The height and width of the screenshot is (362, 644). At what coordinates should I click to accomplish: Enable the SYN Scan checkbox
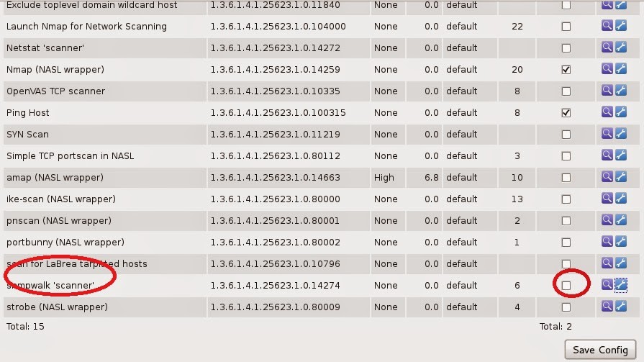point(566,135)
